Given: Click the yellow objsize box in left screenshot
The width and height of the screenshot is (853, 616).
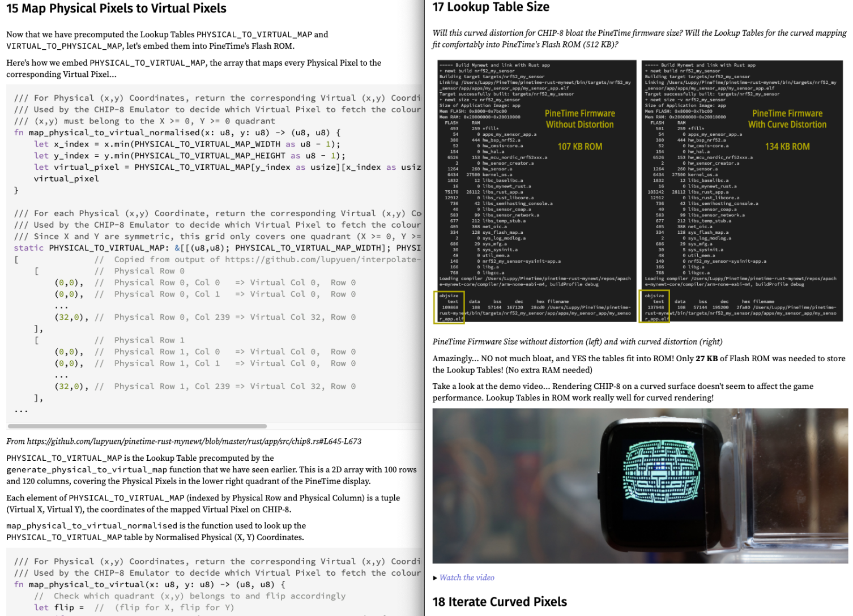Looking at the screenshot, I should (449, 307).
